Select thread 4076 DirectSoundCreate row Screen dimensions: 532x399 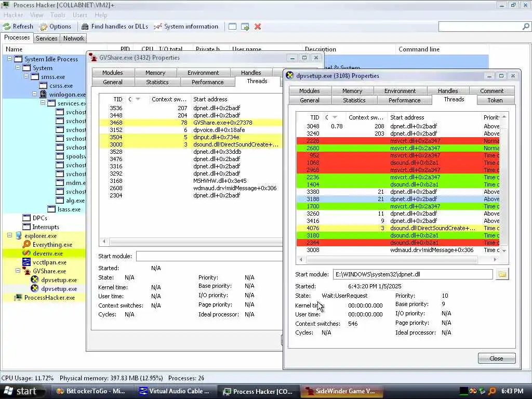[398, 228]
